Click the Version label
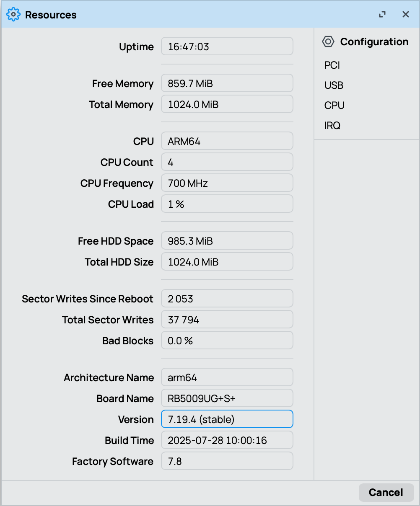The image size is (420, 506). [x=136, y=419]
